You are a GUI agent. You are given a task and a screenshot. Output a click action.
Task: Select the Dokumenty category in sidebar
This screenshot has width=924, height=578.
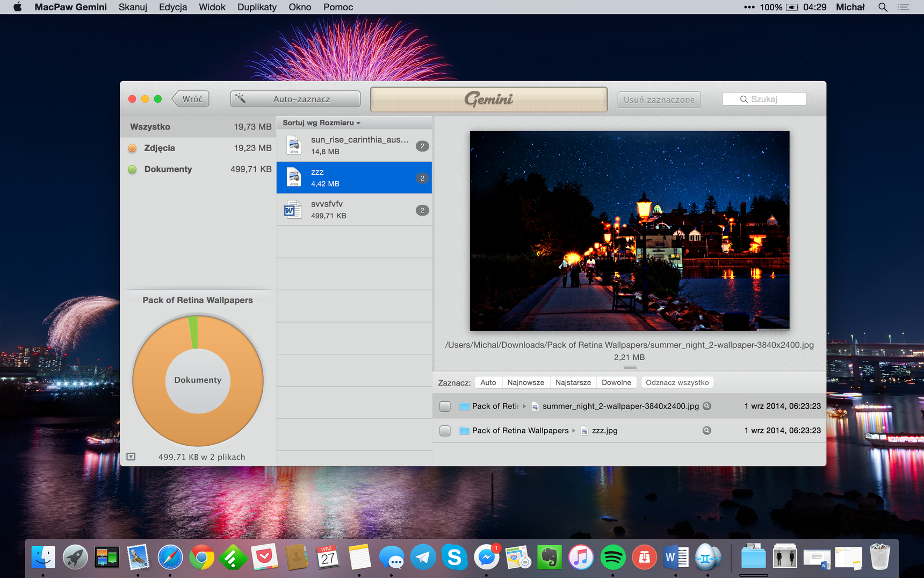coord(198,169)
